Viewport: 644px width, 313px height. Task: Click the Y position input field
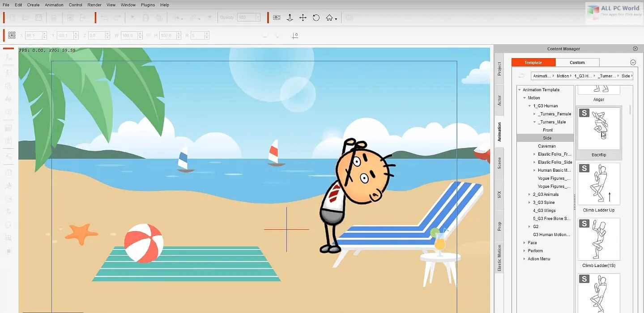point(65,35)
